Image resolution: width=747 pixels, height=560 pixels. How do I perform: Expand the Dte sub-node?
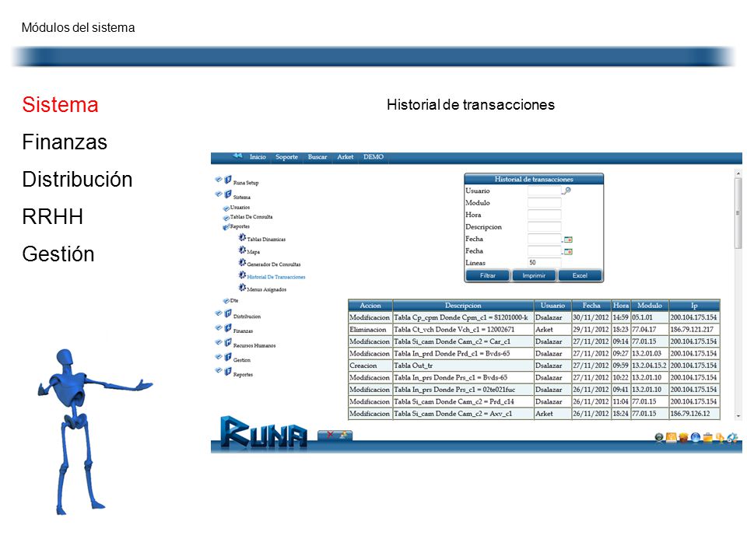click(226, 301)
